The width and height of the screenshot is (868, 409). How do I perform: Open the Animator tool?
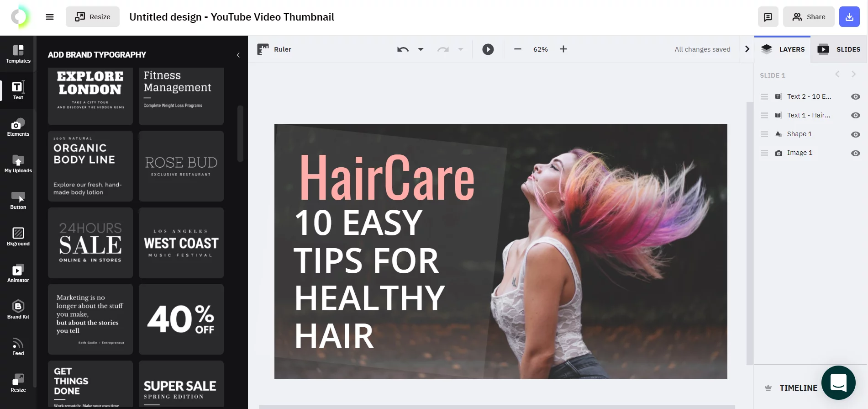coord(18,274)
